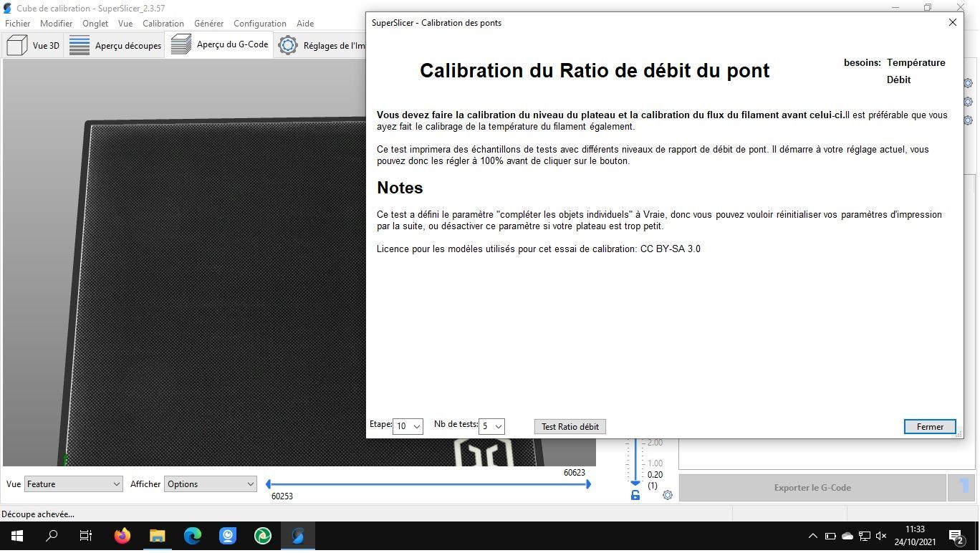Open the Aide menu
This screenshot has width=980, height=553.
305,23
